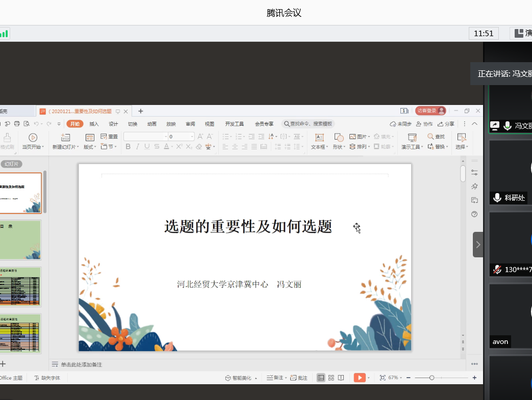Open the font name dropdown box
This screenshot has width=532, height=400.
[x=145, y=137]
